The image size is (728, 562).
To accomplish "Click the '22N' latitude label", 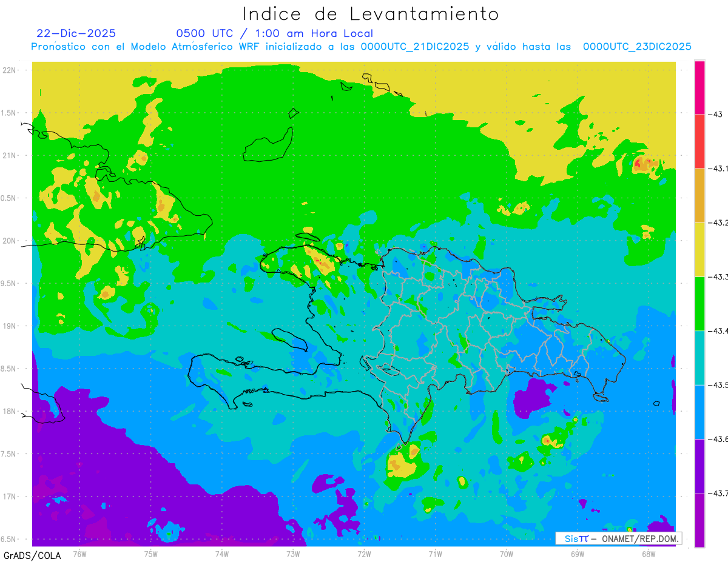I will pos(9,70).
